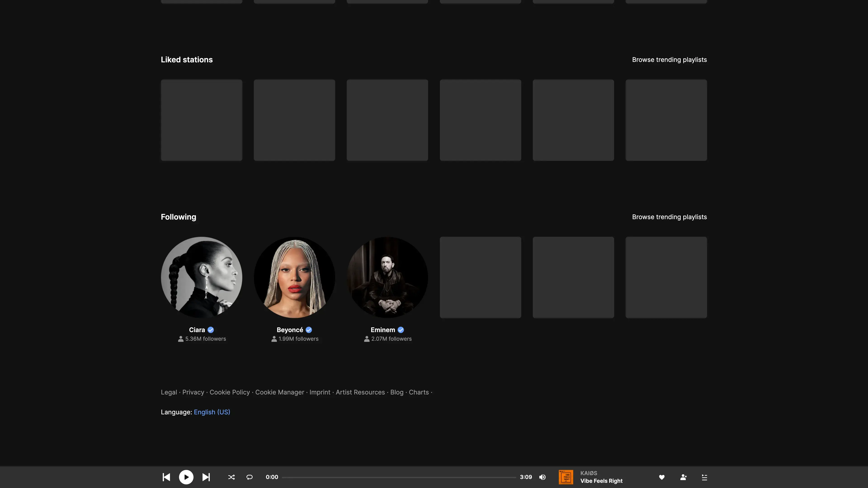
Task: Open Beyoncé's artist profile name
Action: 290,330
